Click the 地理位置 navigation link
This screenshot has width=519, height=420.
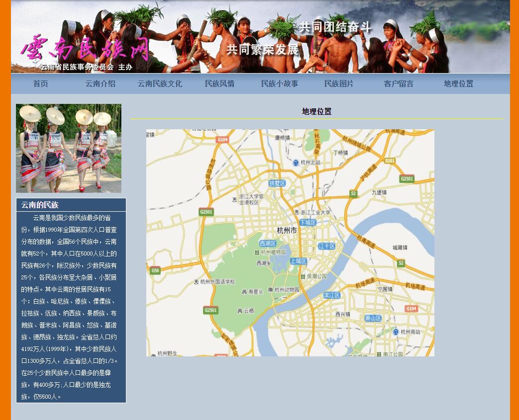point(458,84)
